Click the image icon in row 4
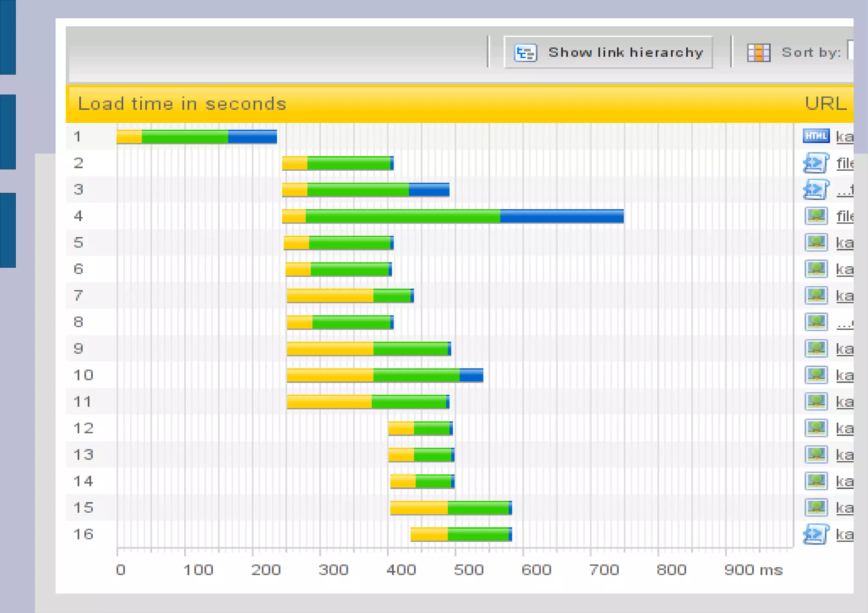This screenshot has height=613, width=868. (x=816, y=216)
